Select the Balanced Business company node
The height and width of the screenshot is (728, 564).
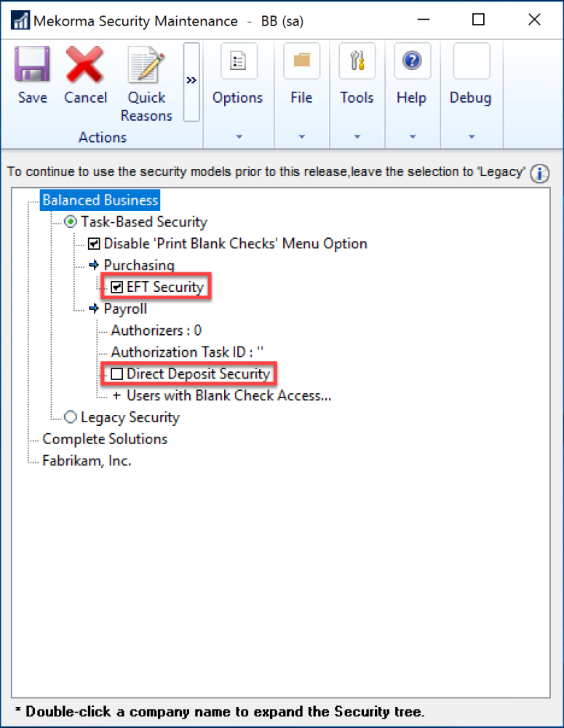coord(100,200)
